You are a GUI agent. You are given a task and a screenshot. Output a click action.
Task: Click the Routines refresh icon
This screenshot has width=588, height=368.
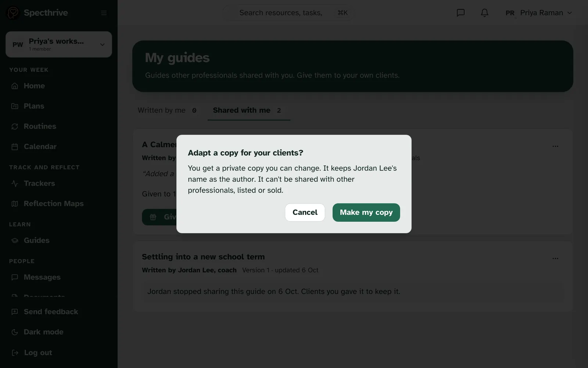click(x=15, y=126)
